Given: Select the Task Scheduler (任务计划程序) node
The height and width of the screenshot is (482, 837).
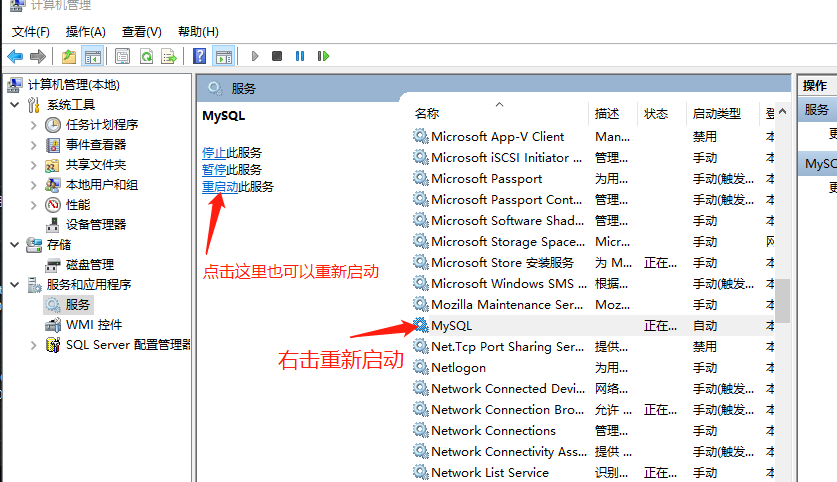Looking at the screenshot, I should tap(91, 125).
